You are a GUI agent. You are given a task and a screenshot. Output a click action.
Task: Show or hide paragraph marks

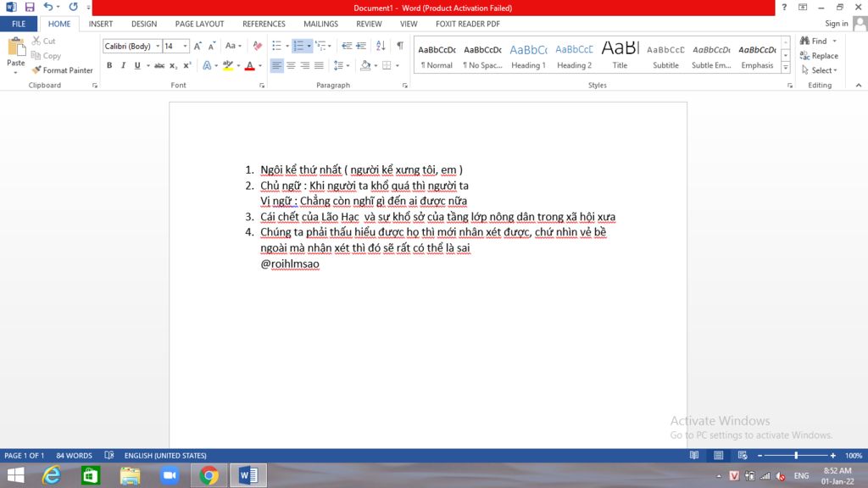[400, 46]
